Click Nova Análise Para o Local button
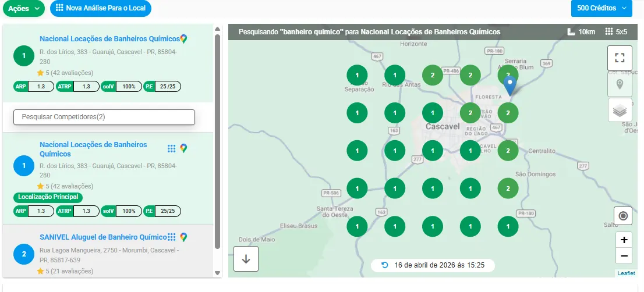The height and width of the screenshot is (292, 644). click(x=101, y=8)
